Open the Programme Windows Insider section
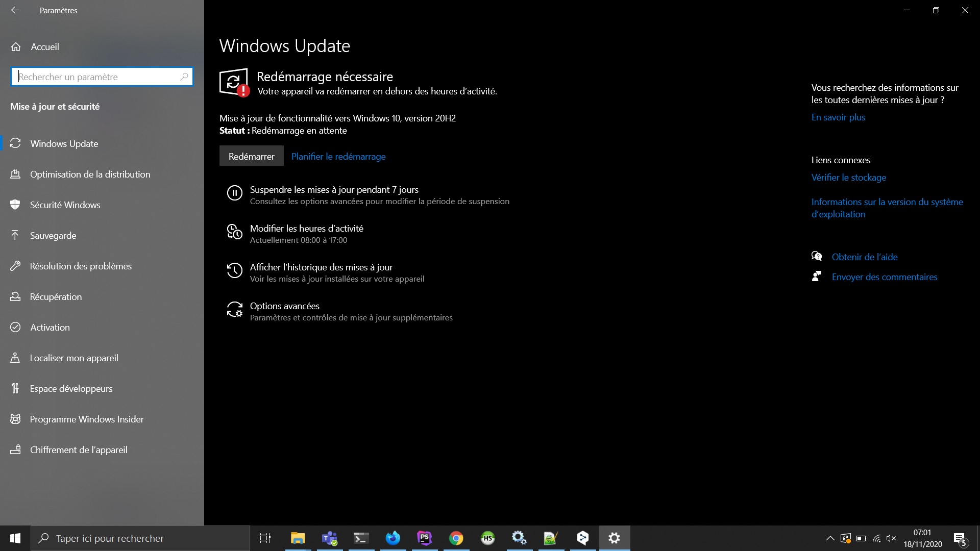 click(x=87, y=419)
